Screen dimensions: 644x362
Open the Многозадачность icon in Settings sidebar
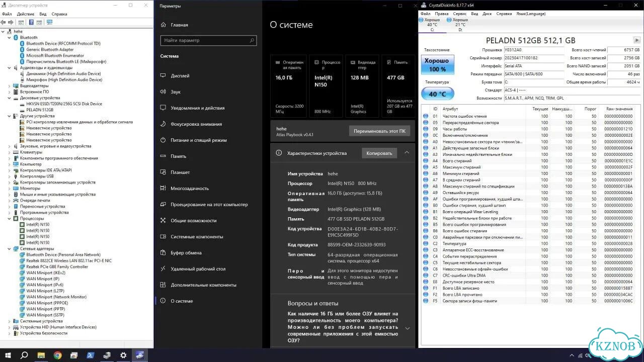pos(163,189)
